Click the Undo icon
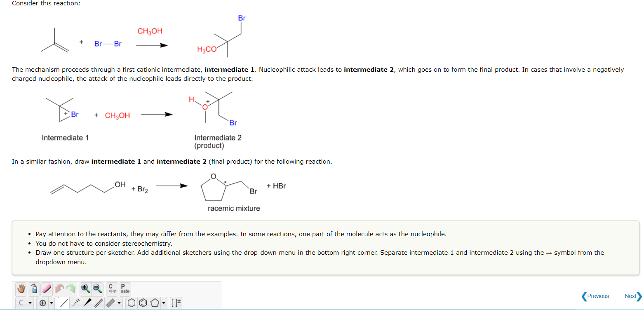The height and width of the screenshot is (310, 644). (59, 288)
